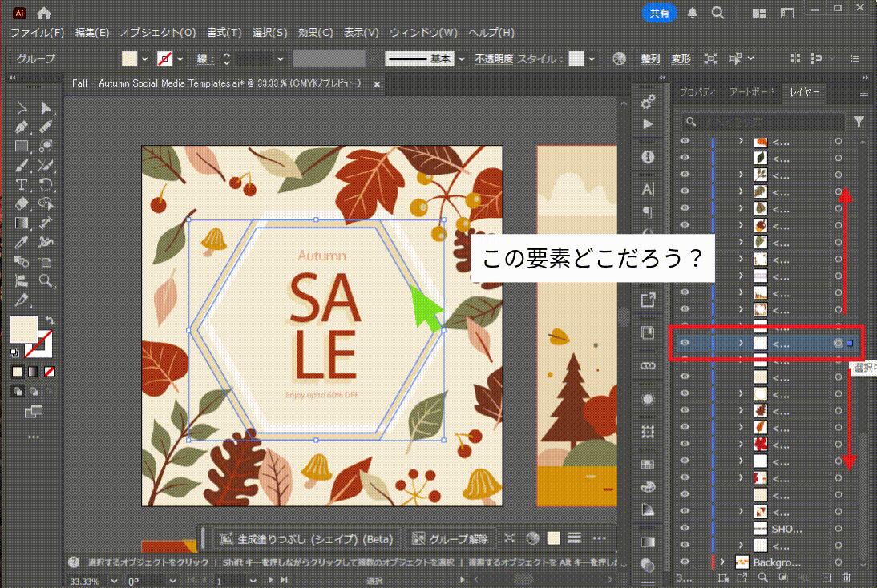This screenshot has height=588, width=877.
Task: Select the Eyedropper tool
Action: 22,242
